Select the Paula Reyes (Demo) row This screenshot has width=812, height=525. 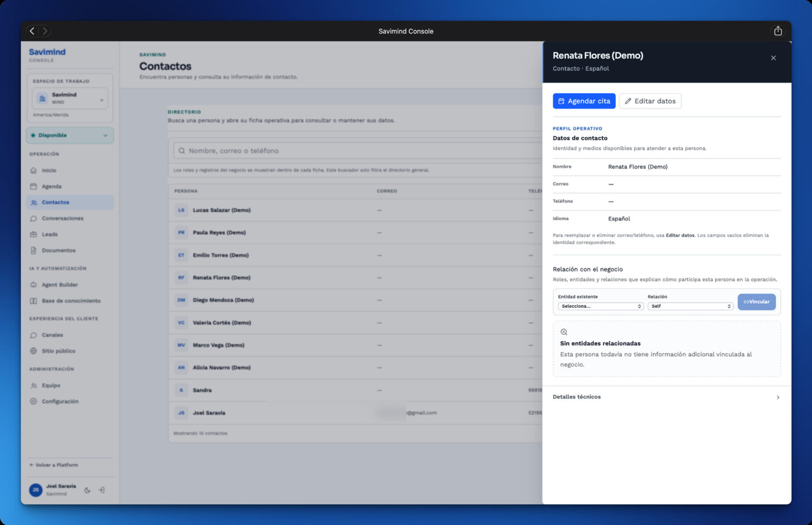[355, 232]
